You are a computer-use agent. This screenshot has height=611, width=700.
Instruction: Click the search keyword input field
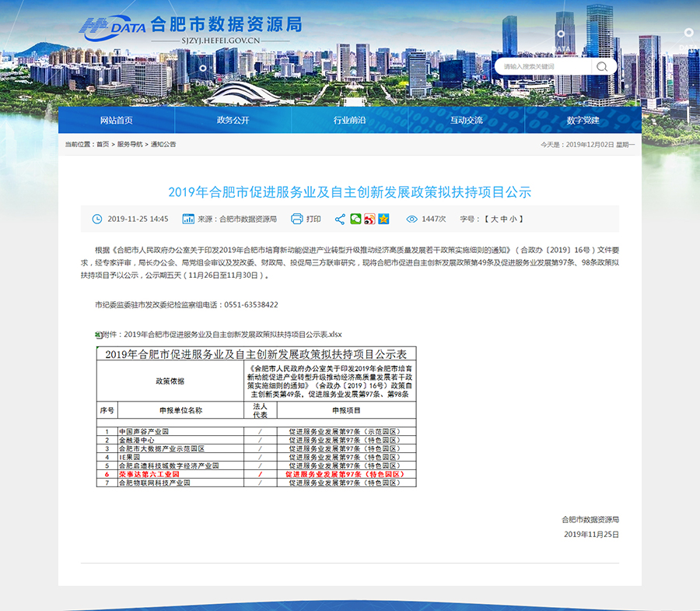coord(544,67)
